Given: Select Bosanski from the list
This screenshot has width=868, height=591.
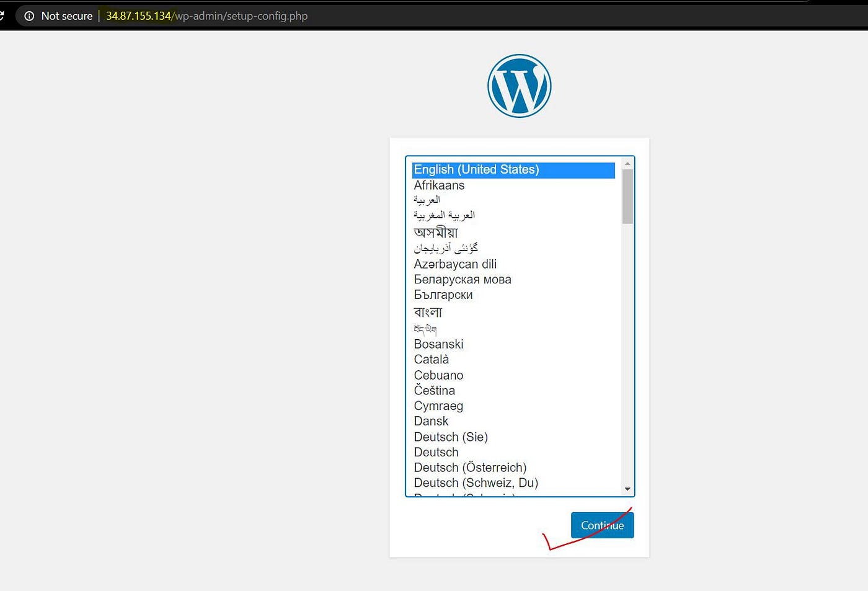Looking at the screenshot, I should [x=513, y=344].
